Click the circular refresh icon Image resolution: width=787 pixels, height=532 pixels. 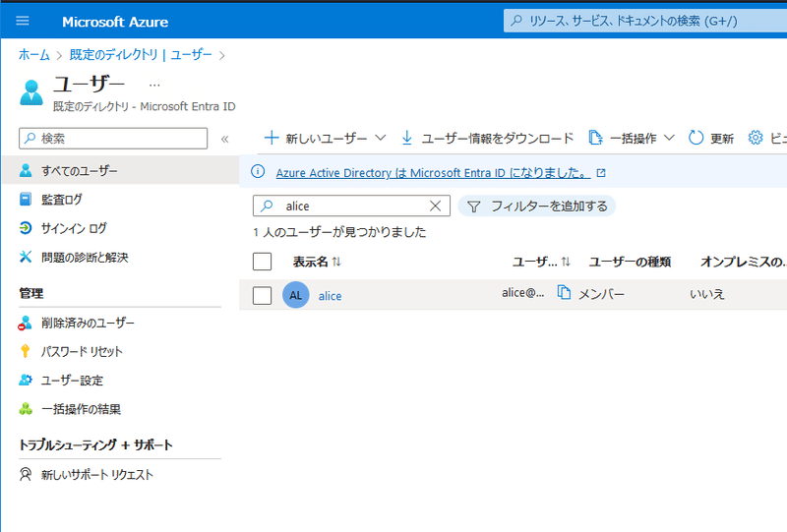click(x=696, y=138)
